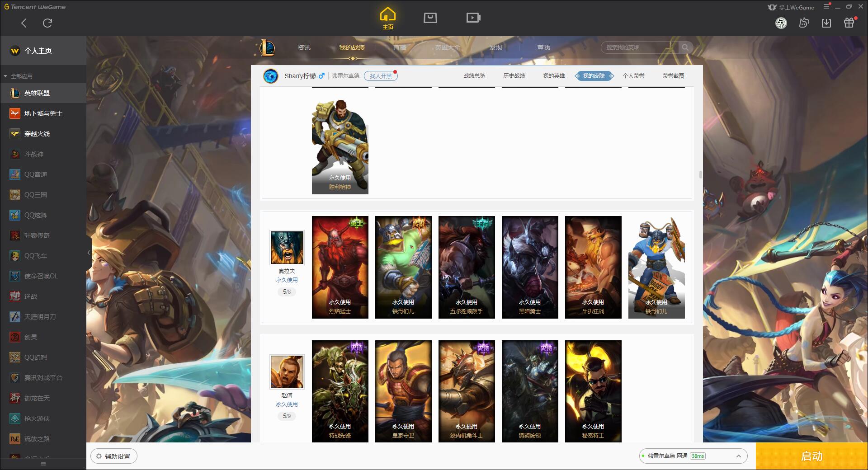Select 逆战 in the sidebar
Screen dimensions: 868x470
pos(43,296)
